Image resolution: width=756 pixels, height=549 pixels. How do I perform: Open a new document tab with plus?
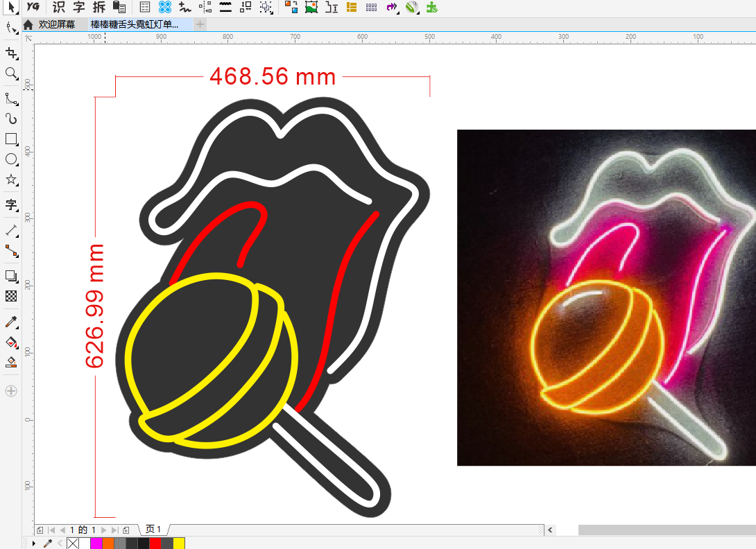point(200,24)
